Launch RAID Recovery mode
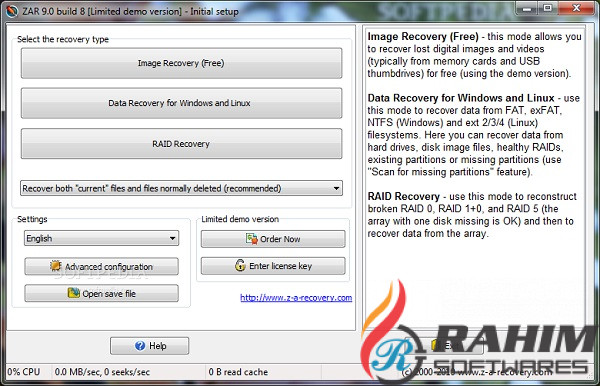 (181, 144)
